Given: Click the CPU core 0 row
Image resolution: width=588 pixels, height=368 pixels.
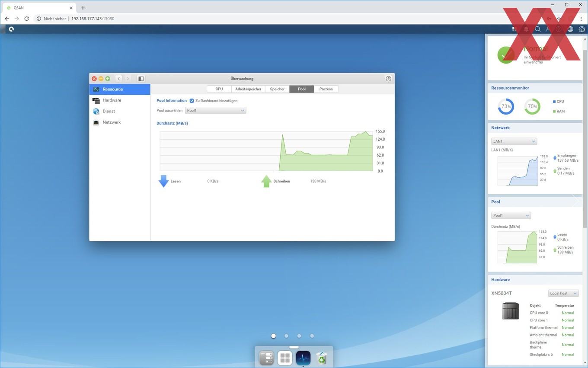Looking at the screenshot, I should click(x=552, y=313).
